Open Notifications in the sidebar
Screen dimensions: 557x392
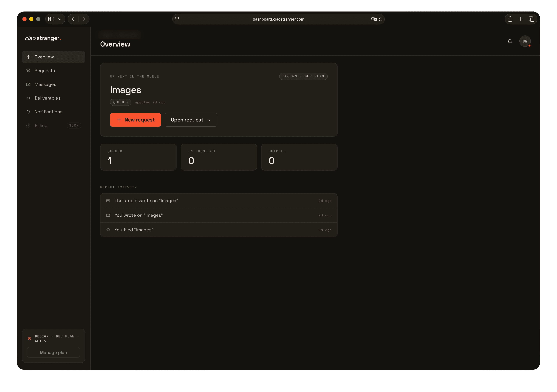[x=53, y=112]
